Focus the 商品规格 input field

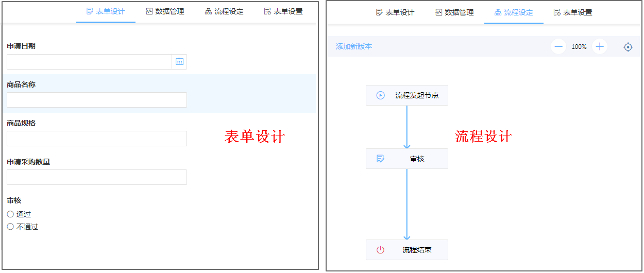pos(97,139)
